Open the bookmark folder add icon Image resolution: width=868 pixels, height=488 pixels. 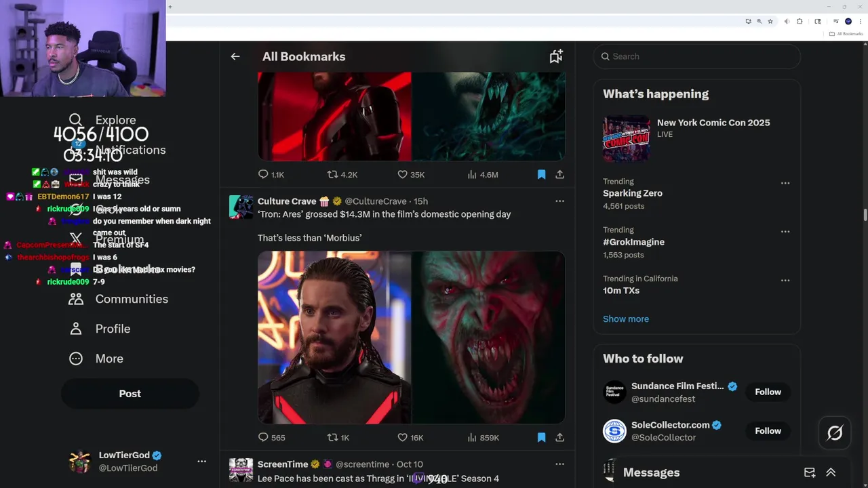556,57
